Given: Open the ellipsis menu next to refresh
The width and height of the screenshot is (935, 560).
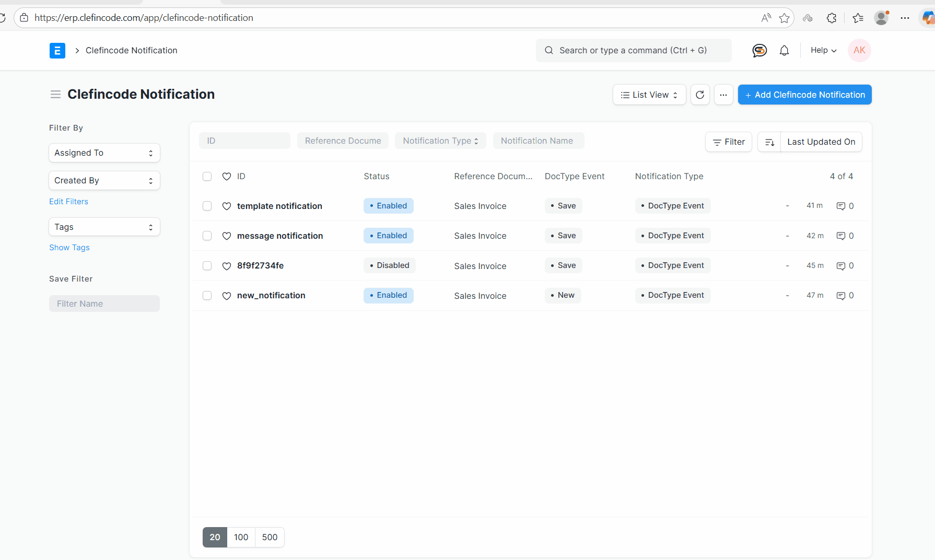Looking at the screenshot, I should pos(723,95).
